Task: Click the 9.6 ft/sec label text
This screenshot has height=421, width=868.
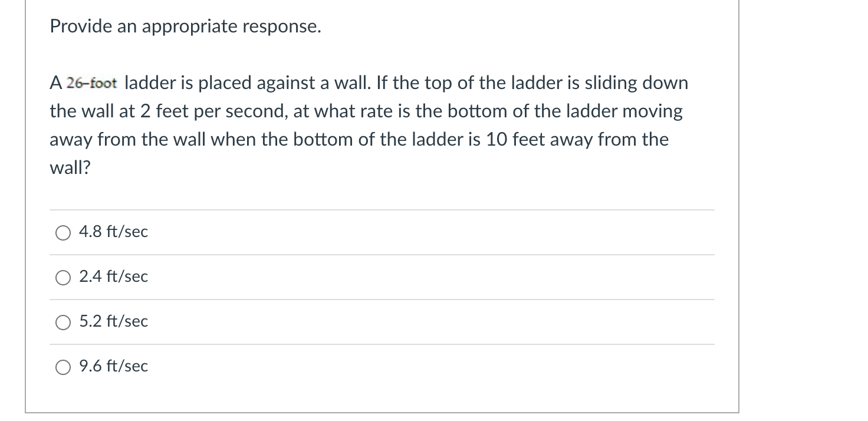Action: (x=113, y=366)
